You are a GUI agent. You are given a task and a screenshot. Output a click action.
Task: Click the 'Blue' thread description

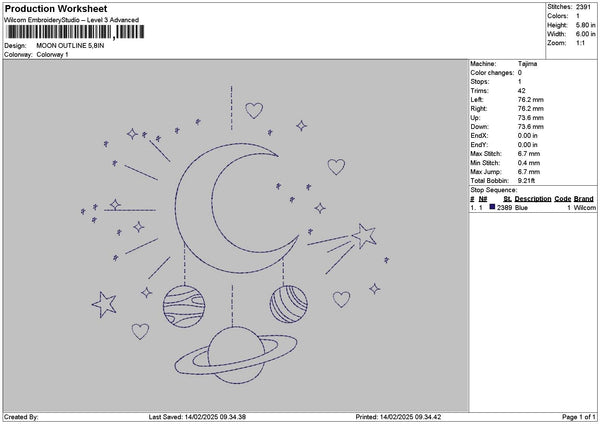521,208
